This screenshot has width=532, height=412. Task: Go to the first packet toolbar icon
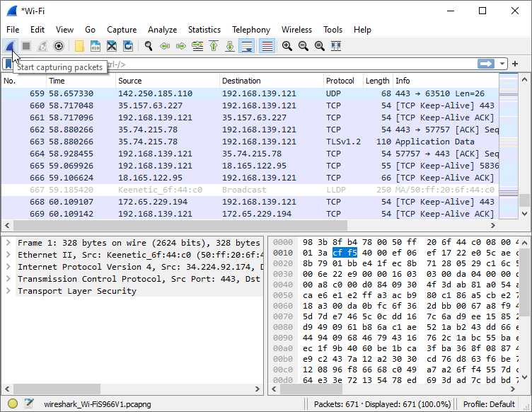click(x=213, y=46)
